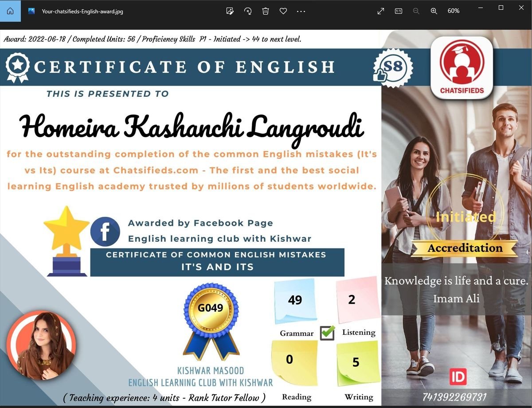
Task: Select the Your-chatsifieds-English-award.jpg file title
Action: click(82, 12)
